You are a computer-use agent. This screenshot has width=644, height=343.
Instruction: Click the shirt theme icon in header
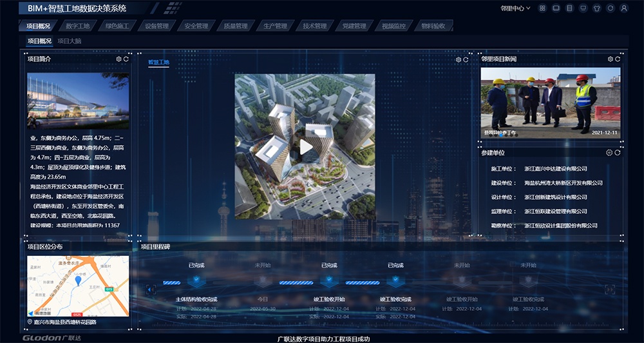(x=596, y=8)
